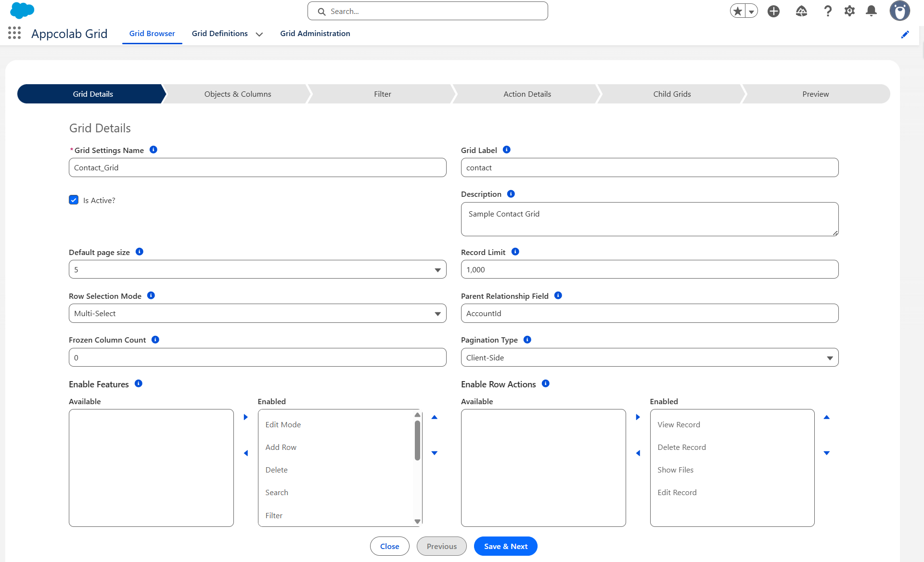The height and width of the screenshot is (562, 924).
Task: Open the Default page size dropdown
Action: (x=257, y=269)
